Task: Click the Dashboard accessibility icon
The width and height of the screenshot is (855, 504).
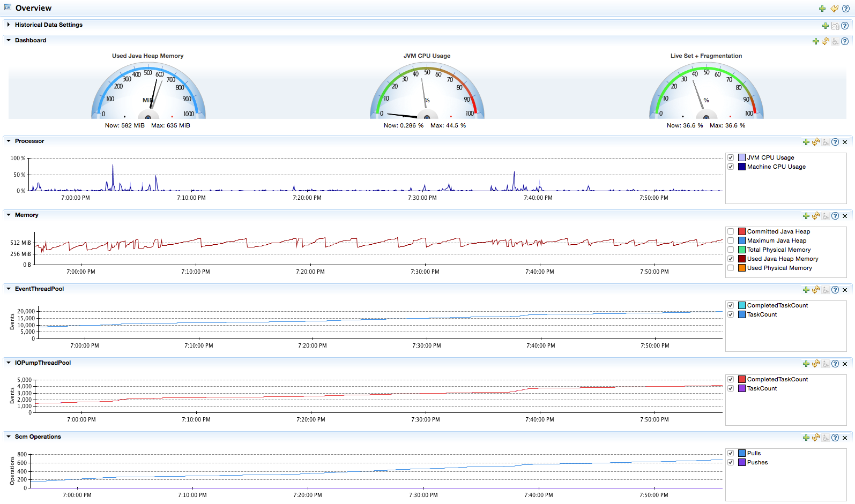Action: [835, 41]
